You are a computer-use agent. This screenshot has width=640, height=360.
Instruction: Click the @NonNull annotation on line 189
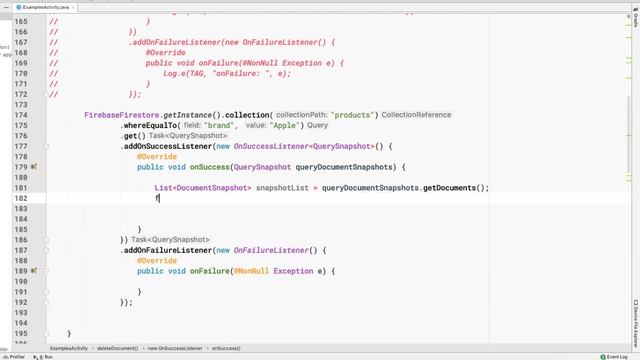[251, 271]
